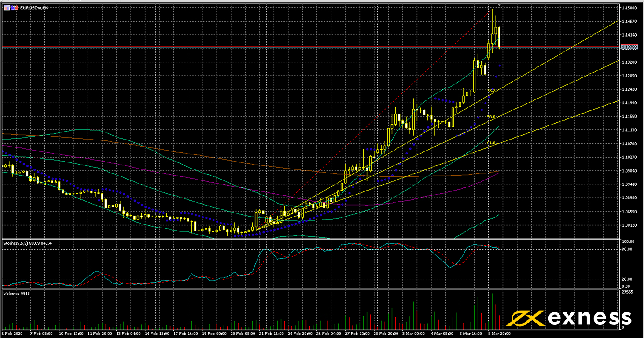Click the Volumes 9913 indicator label
The width and height of the screenshot is (644, 338).
pyautogui.click(x=16, y=293)
